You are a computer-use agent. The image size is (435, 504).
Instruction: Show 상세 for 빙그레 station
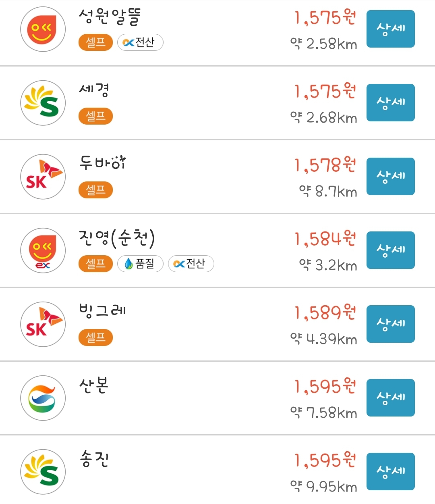pyautogui.click(x=391, y=324)
